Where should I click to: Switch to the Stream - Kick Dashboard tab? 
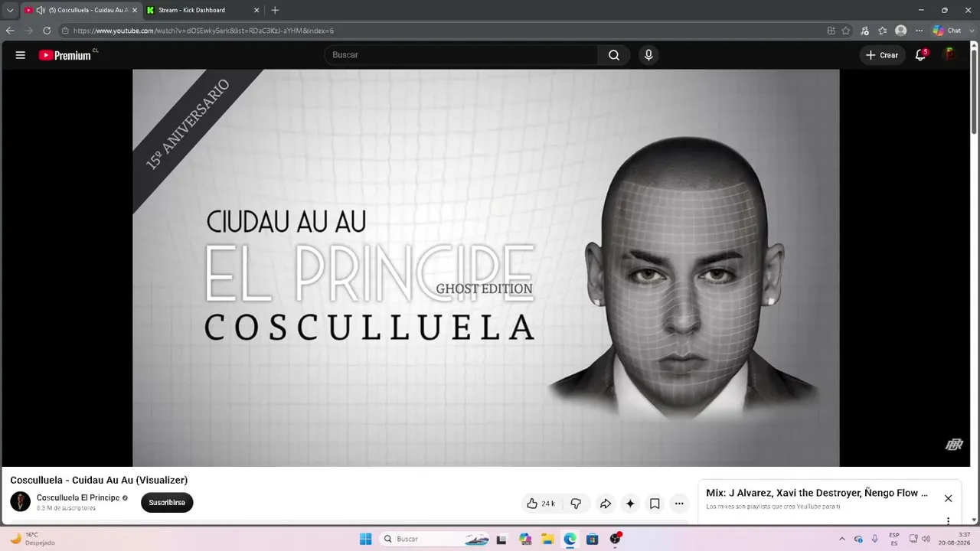pyautogui.click(x=203, y=10)
